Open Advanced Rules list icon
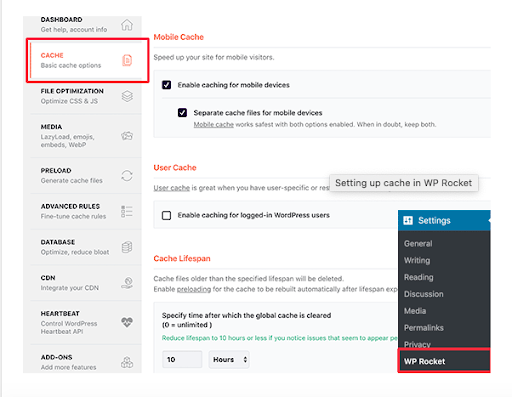This screenshot has width=512, height=397. [127, 212]
